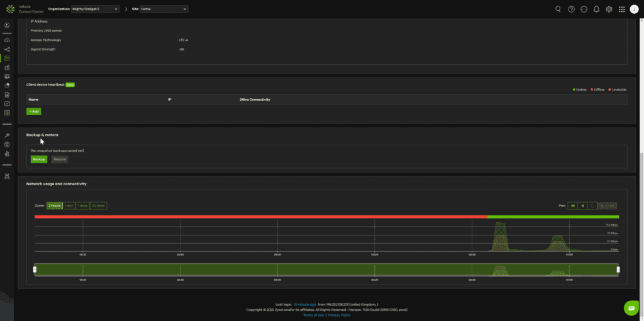The image size is (644, 321).
Task: Open the settings gear icon
Action: [609, 9]
